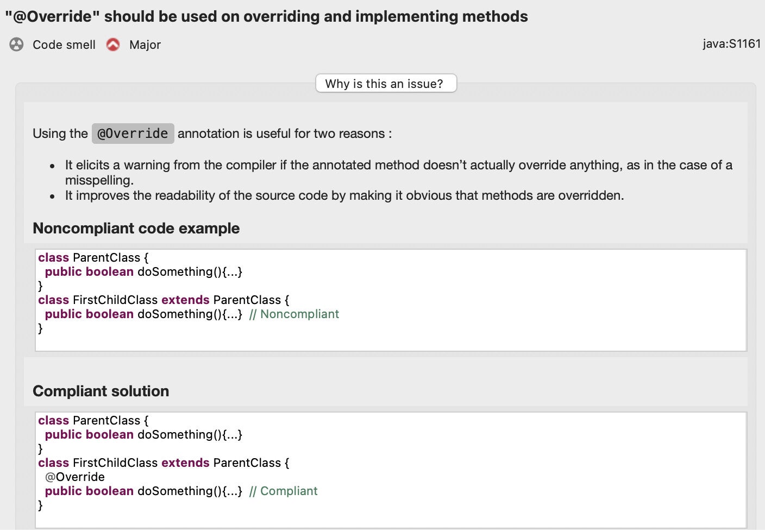Open the "Why is this an issue?" tab
Image resolution: width=765 pixels, height=532 pixels.
point(386,84)
